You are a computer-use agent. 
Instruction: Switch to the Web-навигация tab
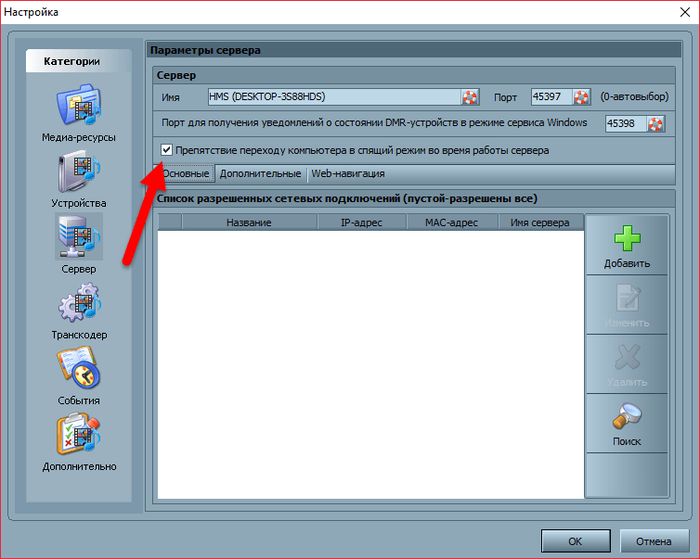tap(348, 174)
